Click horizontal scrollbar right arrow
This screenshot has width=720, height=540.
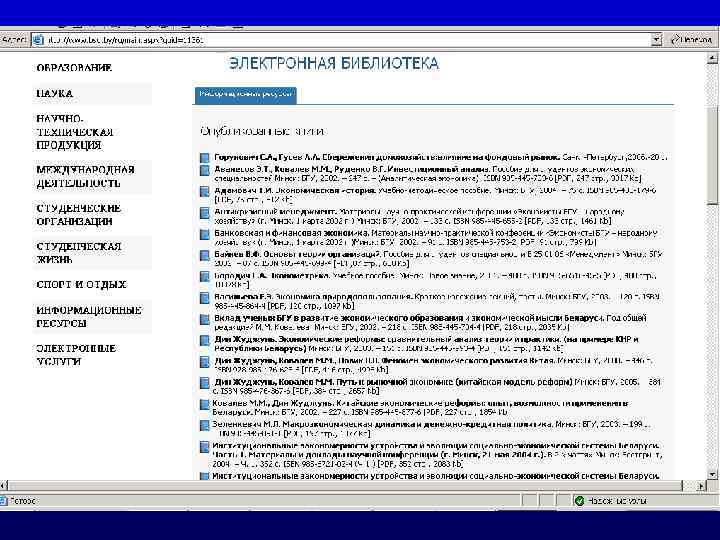701,485
